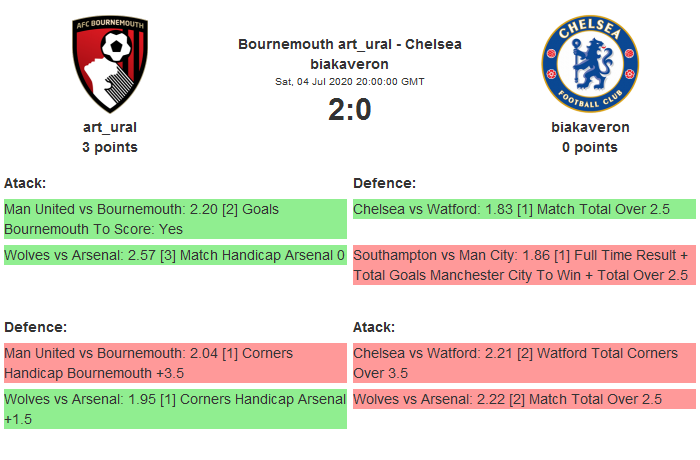Screen dimensions: 700x460
Task: Click the Atack heading above Man United bet
Action: point(25,183)
